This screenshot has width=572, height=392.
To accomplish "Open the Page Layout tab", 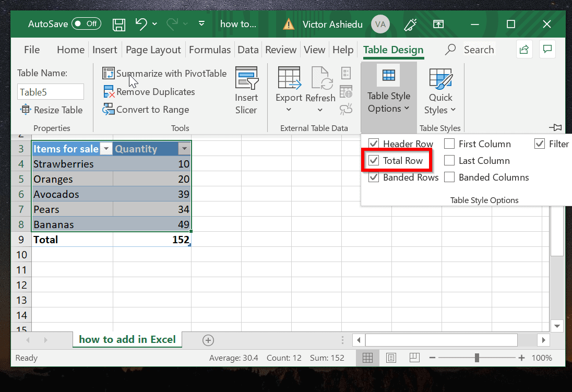I will [153, 50].
